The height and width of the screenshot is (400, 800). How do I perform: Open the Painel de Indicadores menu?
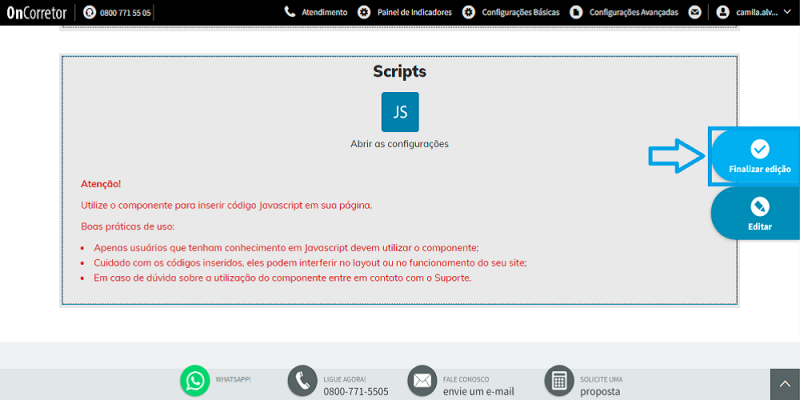405,12
